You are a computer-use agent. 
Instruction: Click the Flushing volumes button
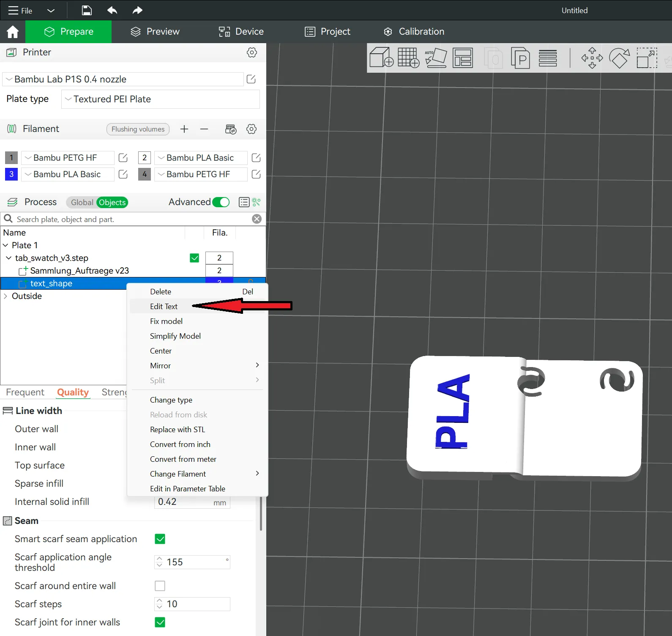pyautogui.click(x=138, y=129)
